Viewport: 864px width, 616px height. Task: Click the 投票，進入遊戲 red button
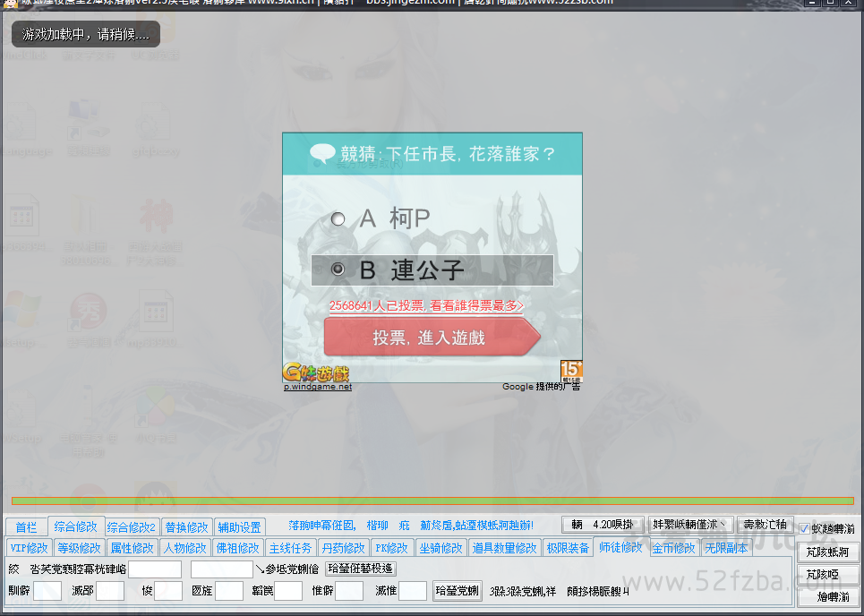432,337
